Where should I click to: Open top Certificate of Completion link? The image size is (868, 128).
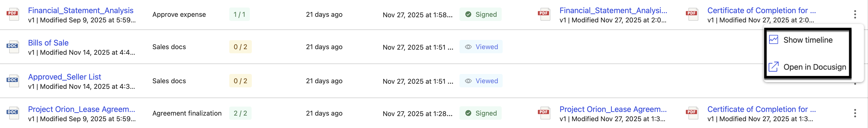[761, 10]
